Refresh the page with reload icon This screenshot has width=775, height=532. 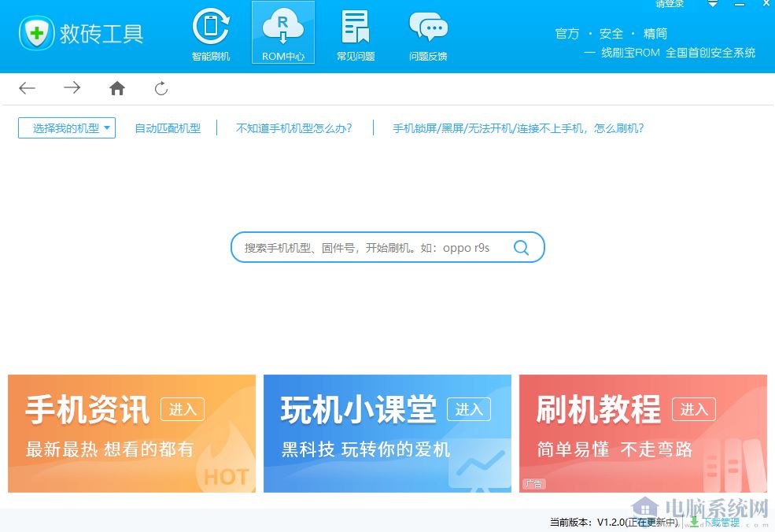[161, 88]
